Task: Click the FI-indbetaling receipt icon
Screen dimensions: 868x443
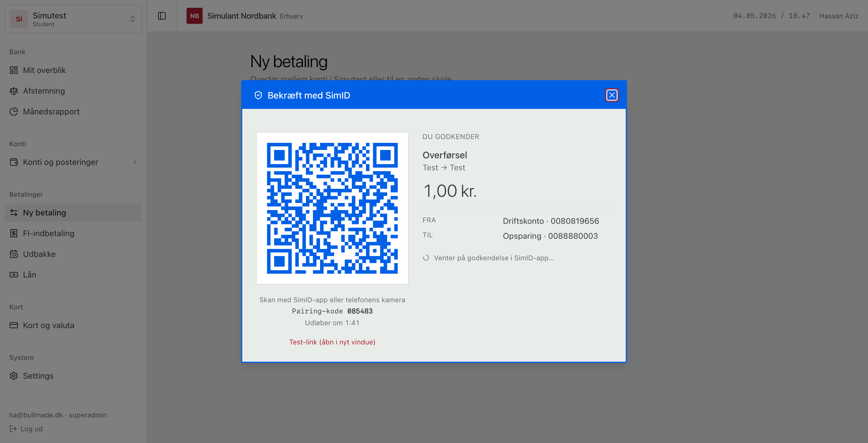Action: pyautogui.click(x=14, y=233)
